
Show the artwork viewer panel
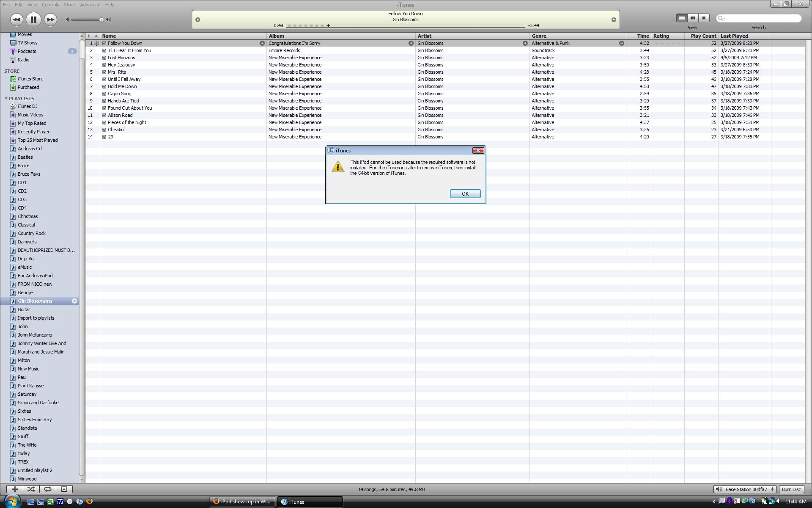64,489
